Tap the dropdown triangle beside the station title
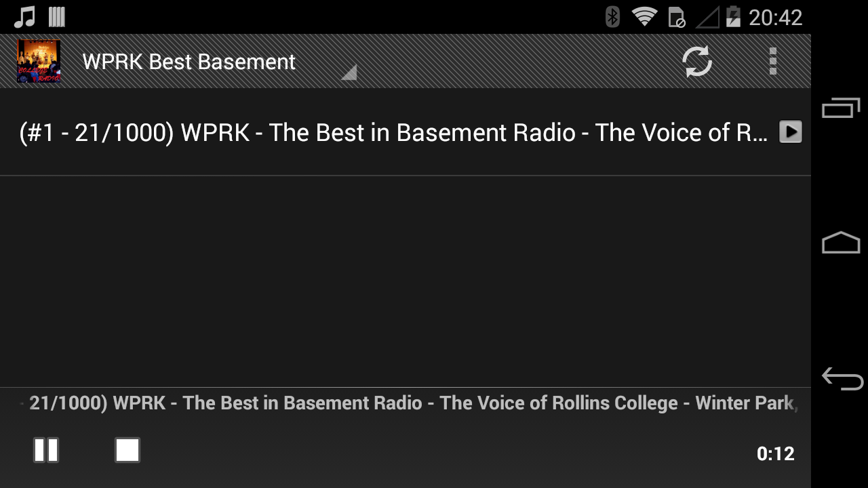Viewport: 868px width, 488px height. pos(349,73)
